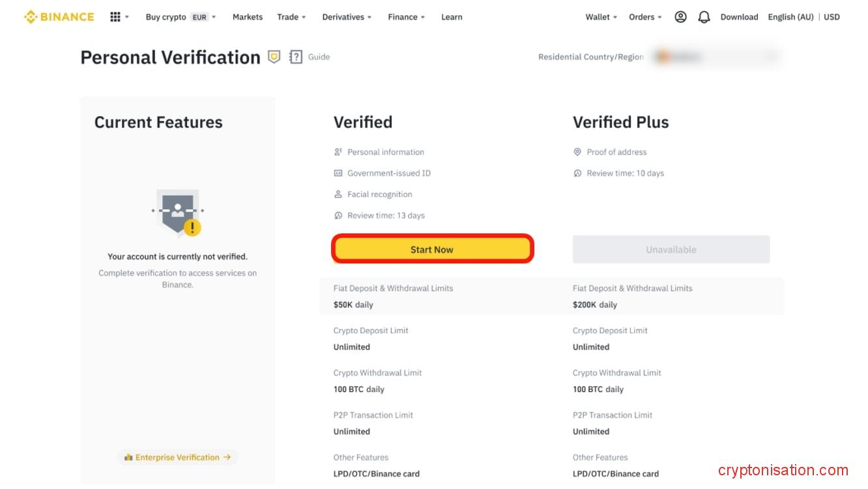
Task: Go to Learn from the top menu
Action: pyautogui.click(x=452, y=17)
